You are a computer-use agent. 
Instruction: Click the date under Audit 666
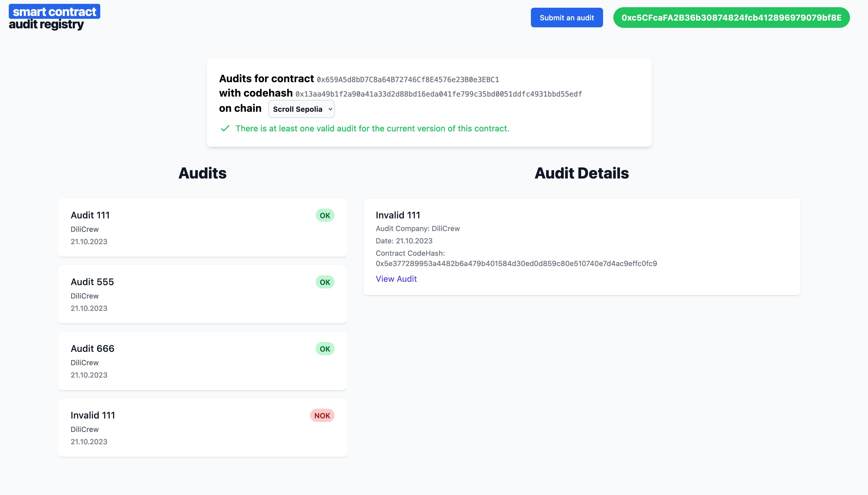click(89, 375)
